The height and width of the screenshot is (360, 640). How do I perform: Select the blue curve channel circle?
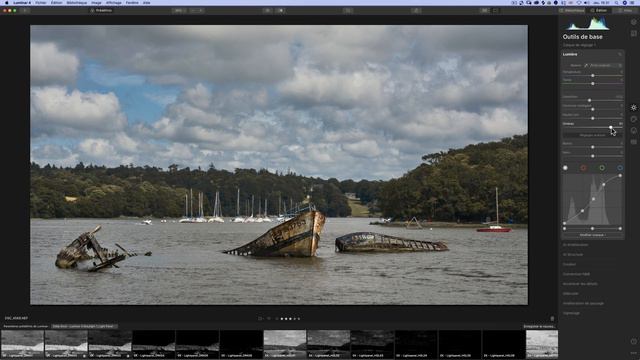(620, 168)
